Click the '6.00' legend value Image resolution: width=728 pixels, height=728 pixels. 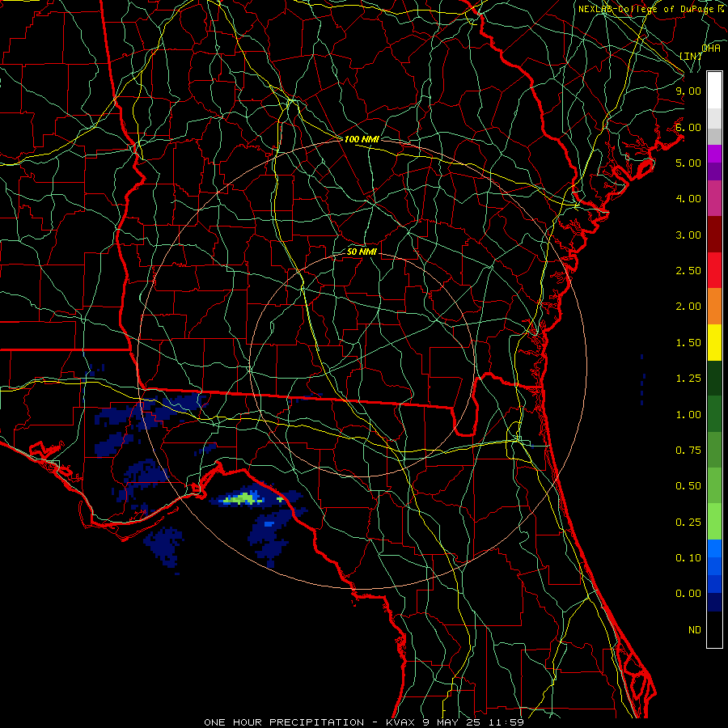pyautogui.click(x=688, y=127)
